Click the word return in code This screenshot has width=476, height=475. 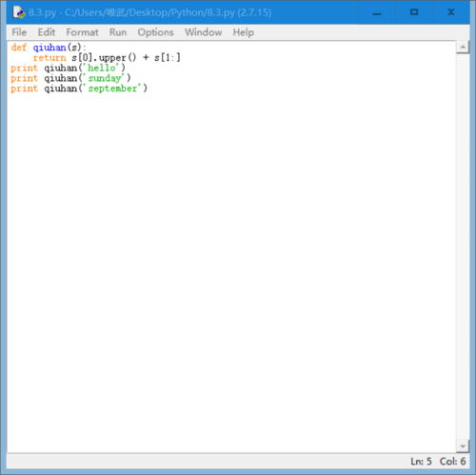pos(50,58)
